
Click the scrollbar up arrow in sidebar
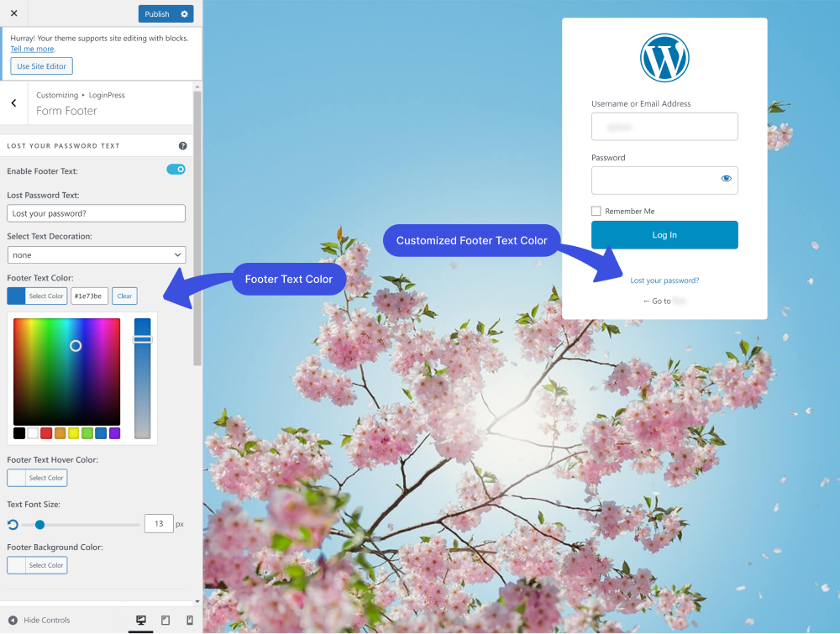pos(197,86)
